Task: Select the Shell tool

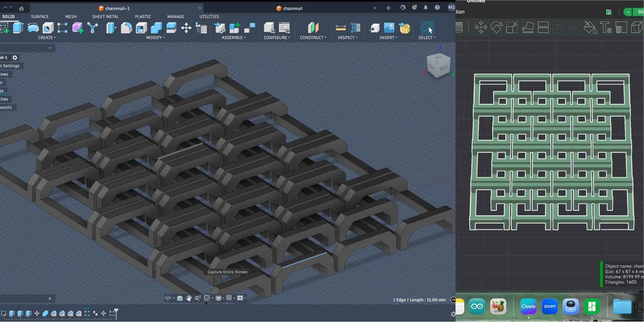Action: click(x=141, y=28)
